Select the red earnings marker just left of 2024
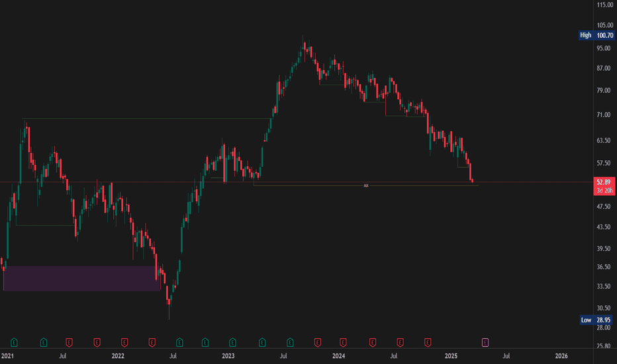This screenshot has width=617, height=364. click(318, 342)
